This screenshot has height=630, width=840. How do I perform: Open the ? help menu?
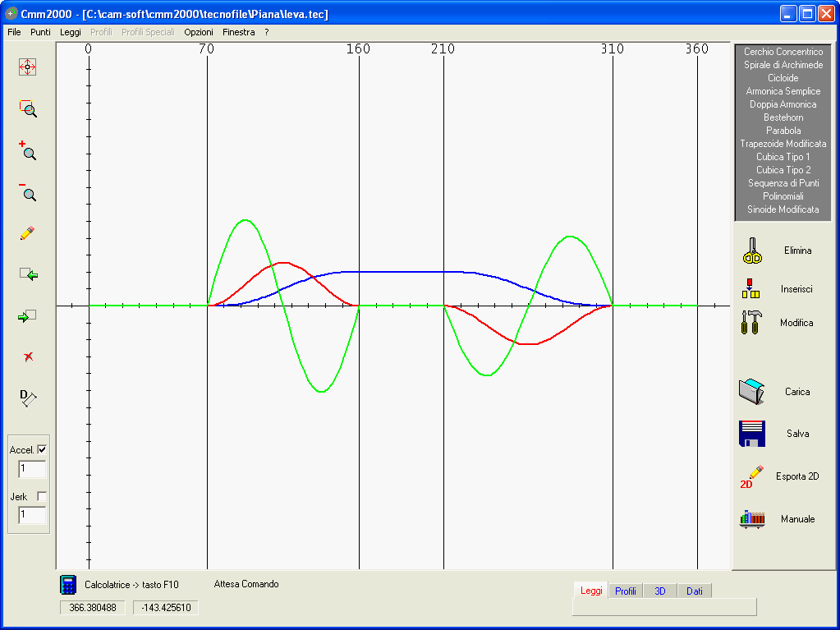(x=267, y=32)
